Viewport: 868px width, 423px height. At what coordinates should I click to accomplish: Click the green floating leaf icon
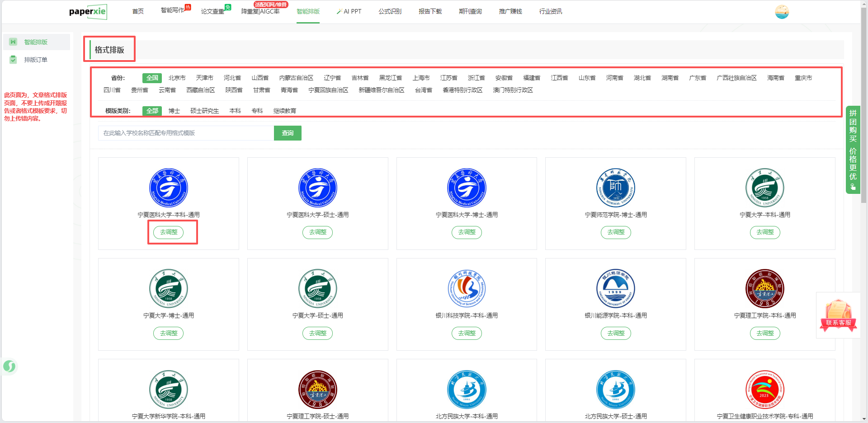(9, 366)
